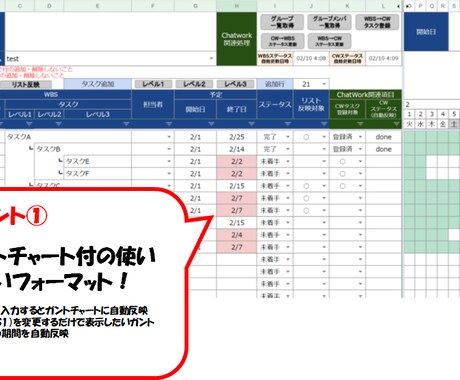
Task: Open the test dropdown arrow
Action: [x=211, y=59]
